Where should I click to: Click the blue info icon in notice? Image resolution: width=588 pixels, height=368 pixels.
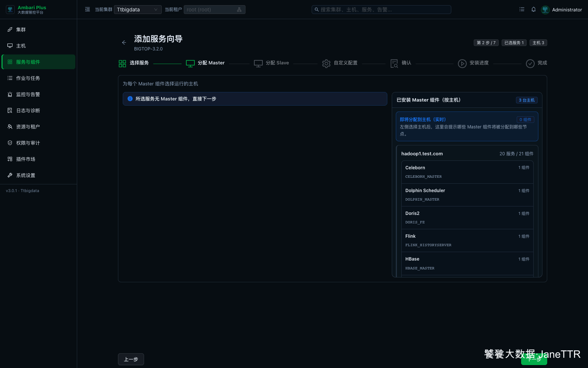[130, 99]
